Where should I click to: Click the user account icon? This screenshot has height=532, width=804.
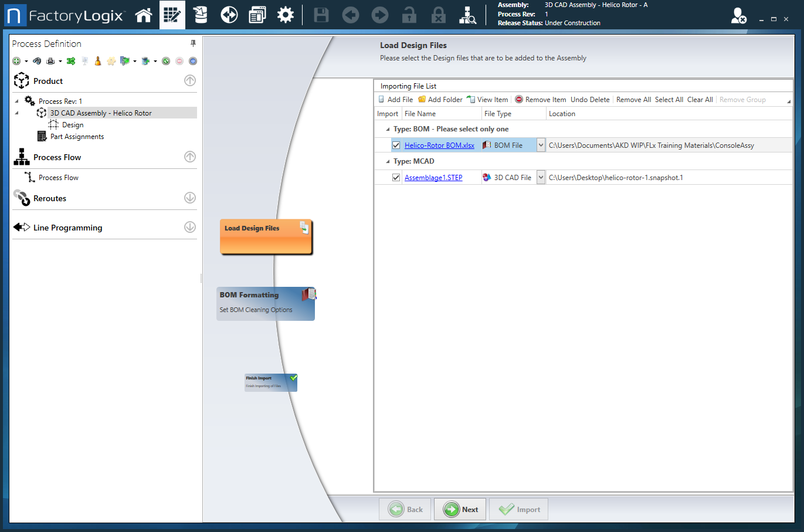click(x=738, y=16)
